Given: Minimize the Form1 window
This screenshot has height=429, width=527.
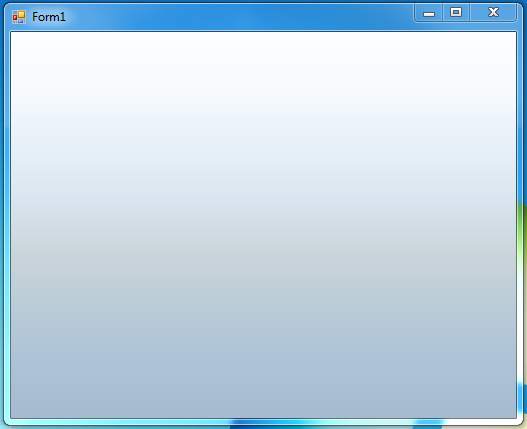Looking at the screenshot, I should tap(429, 13).
